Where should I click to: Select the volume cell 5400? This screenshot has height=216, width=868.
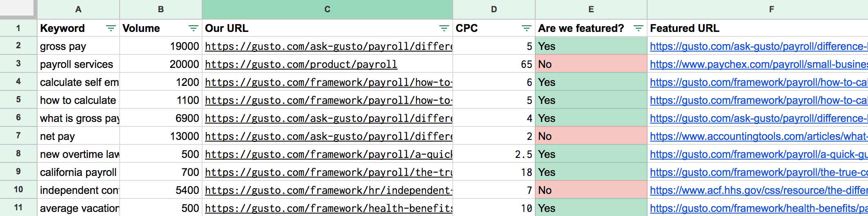(161, 190)
